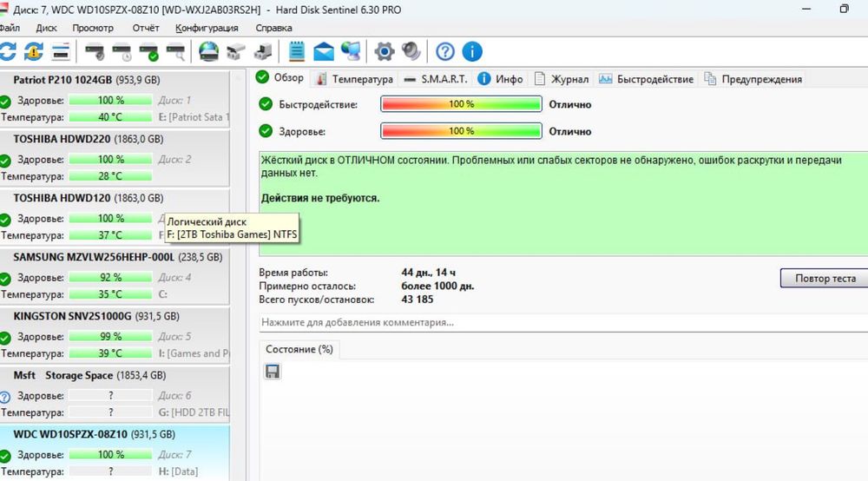
Task: Click the gray drive with computer icon
Action: click(x=263, y=51)
